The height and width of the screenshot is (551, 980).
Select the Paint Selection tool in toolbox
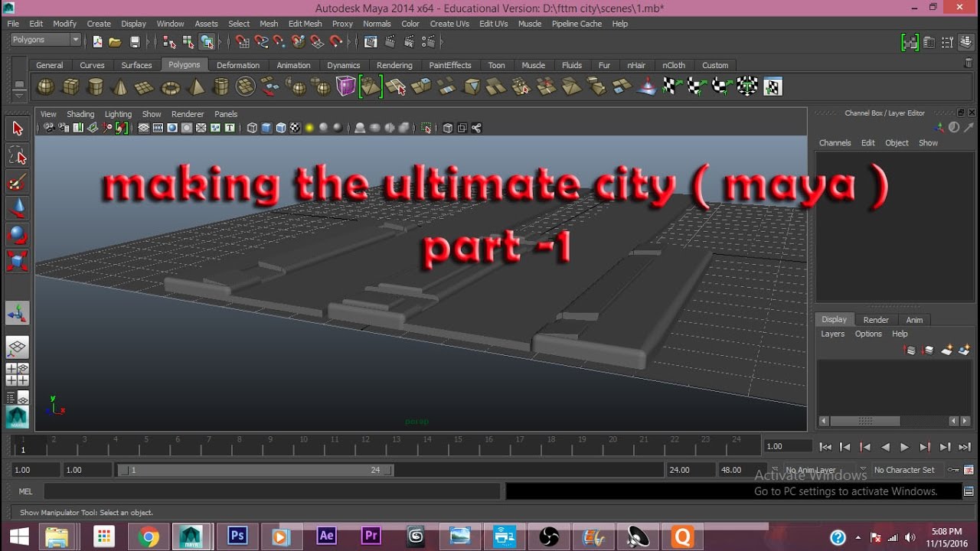[18, 182]
